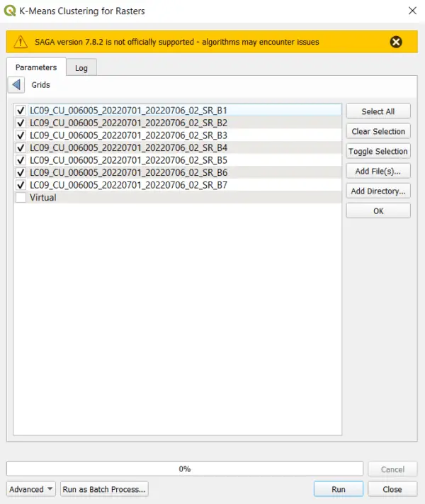Open the Add File(s) dialog
This screenshot has height=504, width=425.
coord(378,171)
